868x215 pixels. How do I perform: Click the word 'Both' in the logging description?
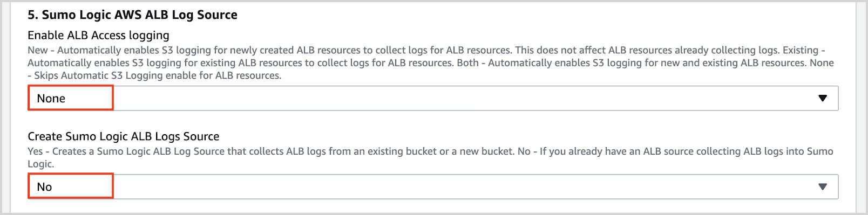tap(467, 63)
